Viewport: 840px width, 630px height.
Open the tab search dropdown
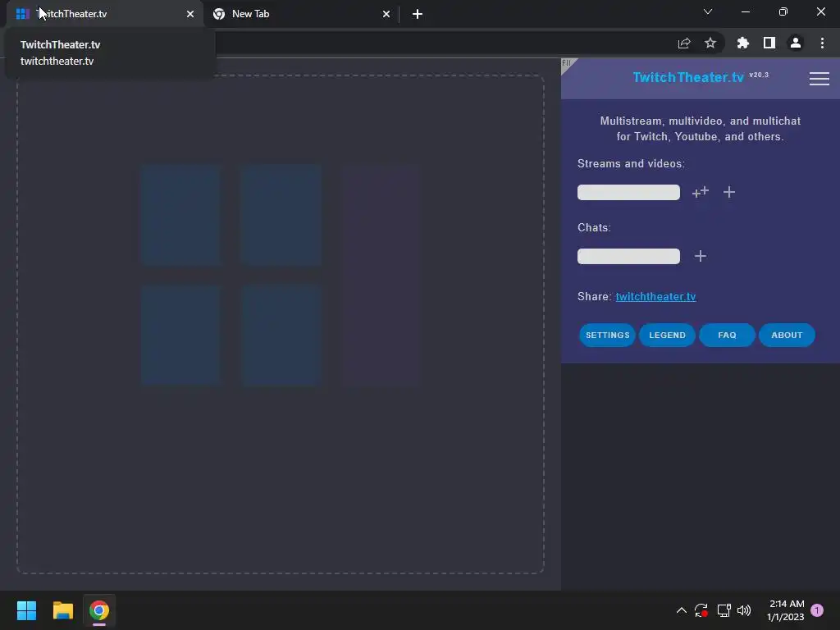708,11
